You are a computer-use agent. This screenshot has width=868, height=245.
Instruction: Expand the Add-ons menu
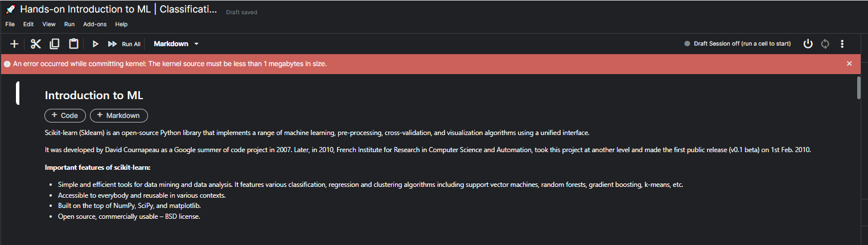click(94, 24)
